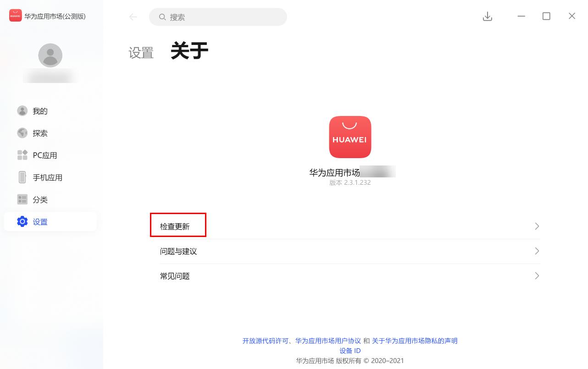Click the 设置 gear icon

point(22,221)
